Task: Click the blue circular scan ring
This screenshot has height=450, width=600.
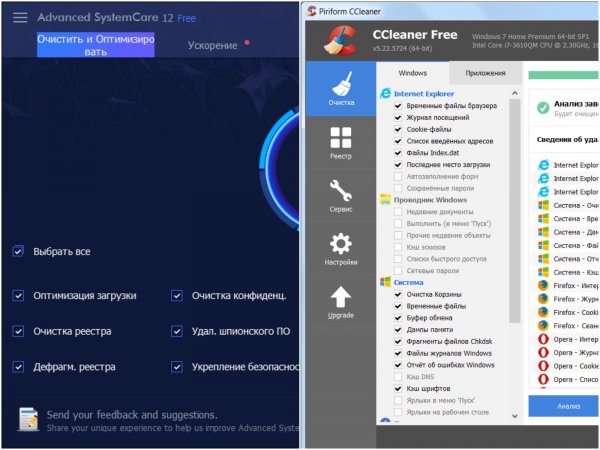Action: 279,168
